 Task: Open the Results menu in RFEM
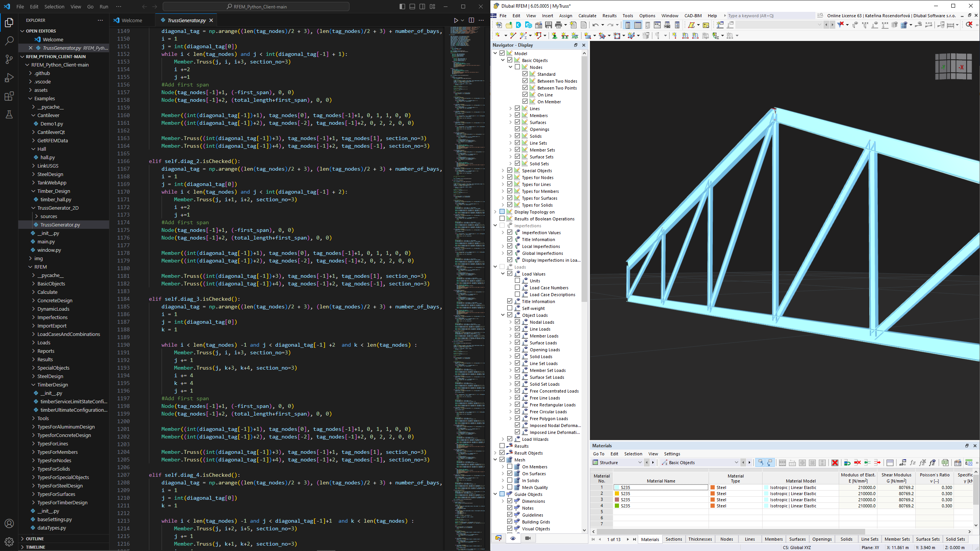(x=609, y=15)
